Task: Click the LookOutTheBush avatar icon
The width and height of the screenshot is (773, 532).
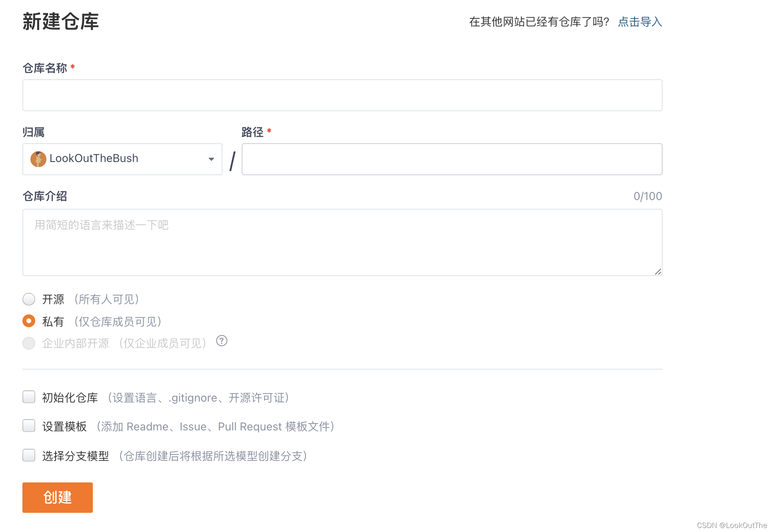Action: 38,159
